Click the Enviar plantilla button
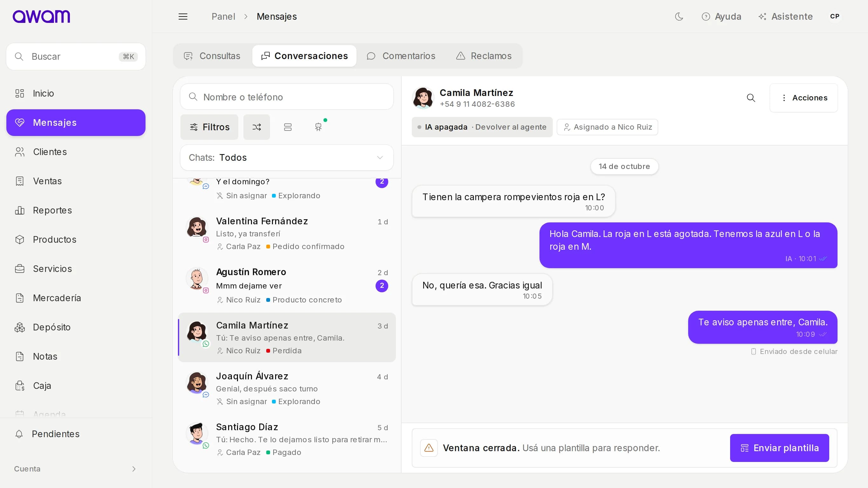Screen dimensions: 868x488 [779, 448]
